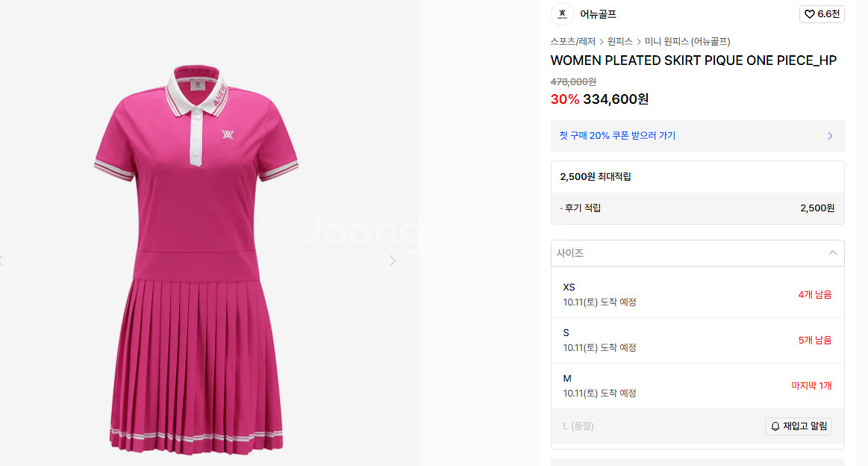
Task: Click the bell icon for restock alert
Action: click(x=775, y=426)
